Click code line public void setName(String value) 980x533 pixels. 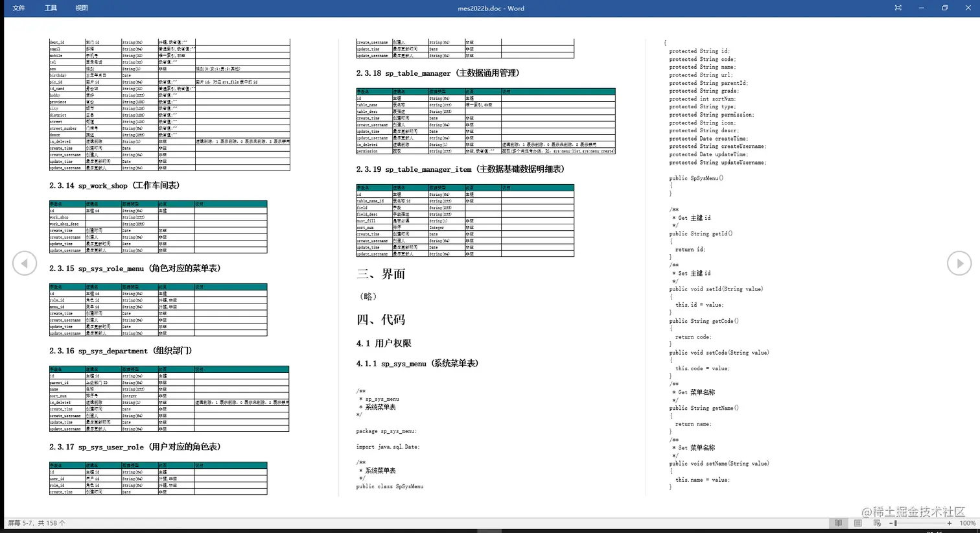719,464
